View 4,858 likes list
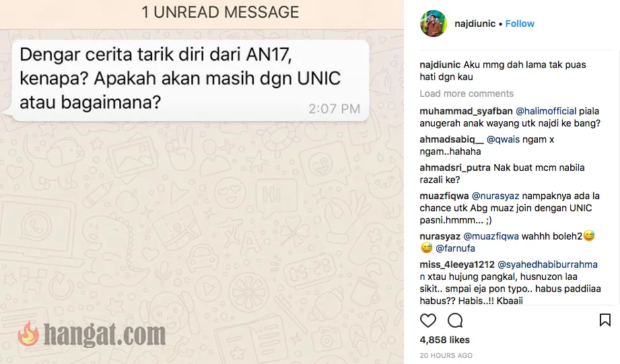 coord(445,340)
